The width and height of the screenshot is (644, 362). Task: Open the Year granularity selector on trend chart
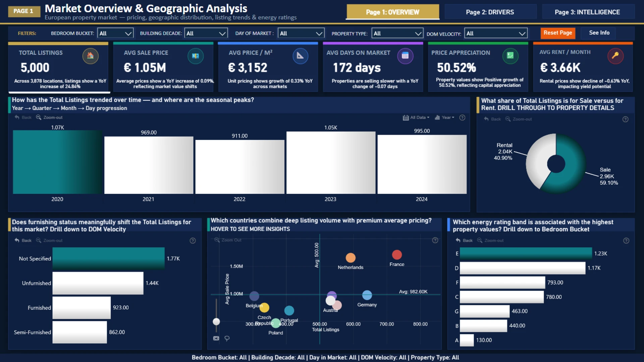(x=445, y=118)
